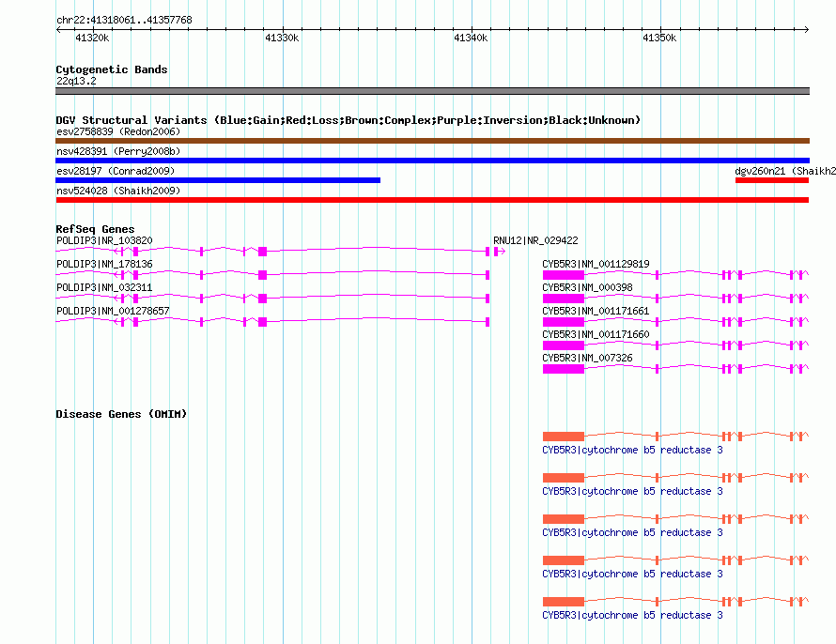Open the bottommost CYB5R3 cytochrome b5 reductase 3 link
The width and height of the screenshot is (836, 644).
pos(632,615)
